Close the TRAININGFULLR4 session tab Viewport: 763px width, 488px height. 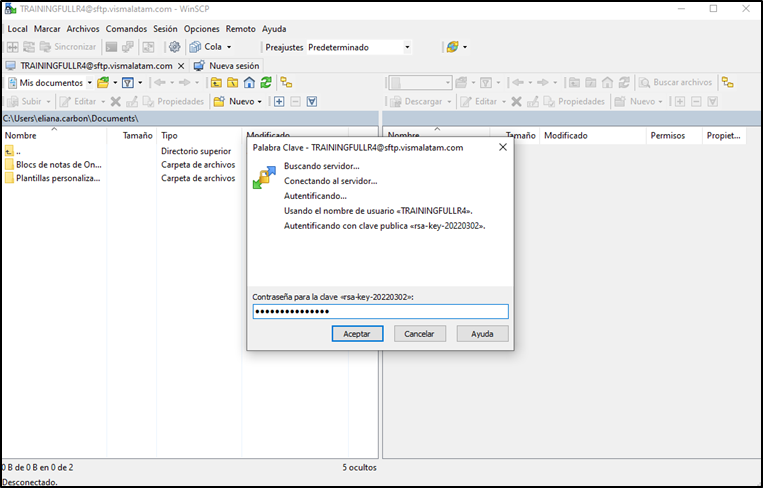[x=181, y=66]
